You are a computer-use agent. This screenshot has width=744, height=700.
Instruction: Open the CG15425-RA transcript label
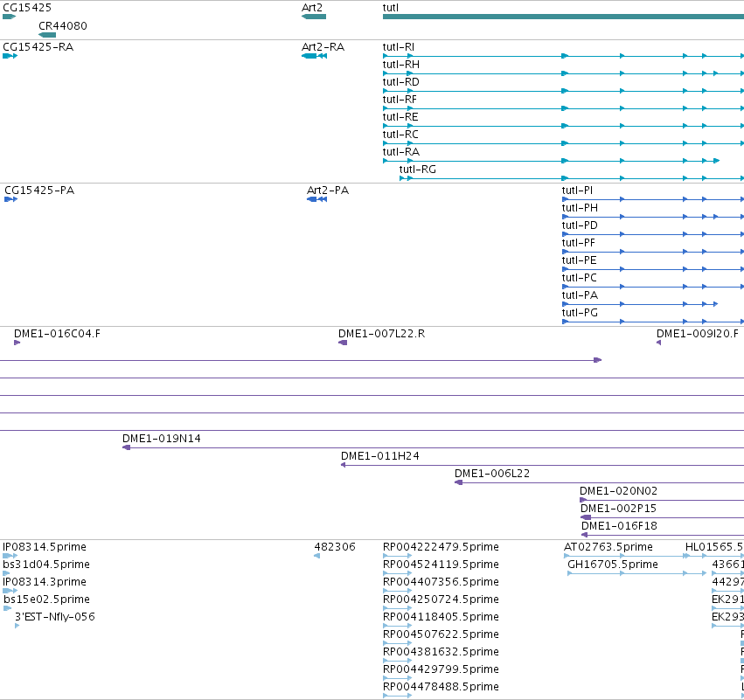pos(38,47)
